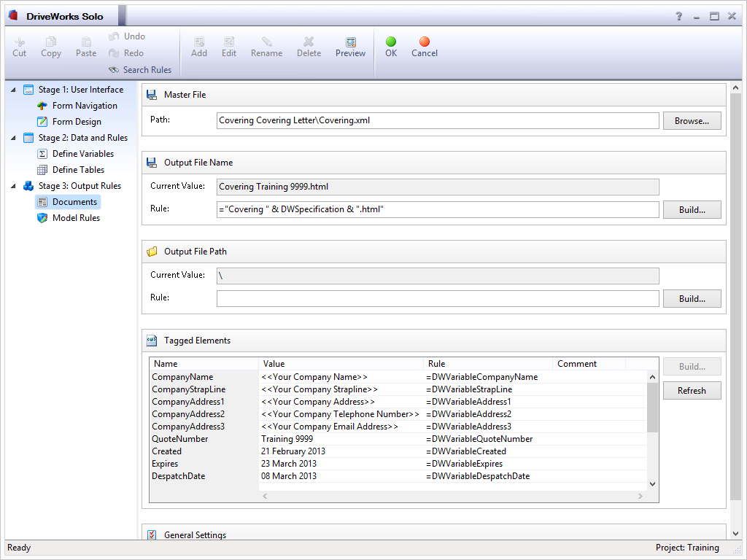Open help via the question mark icon
This screenshot has width=747, height=560.
[x=679, y=16]
